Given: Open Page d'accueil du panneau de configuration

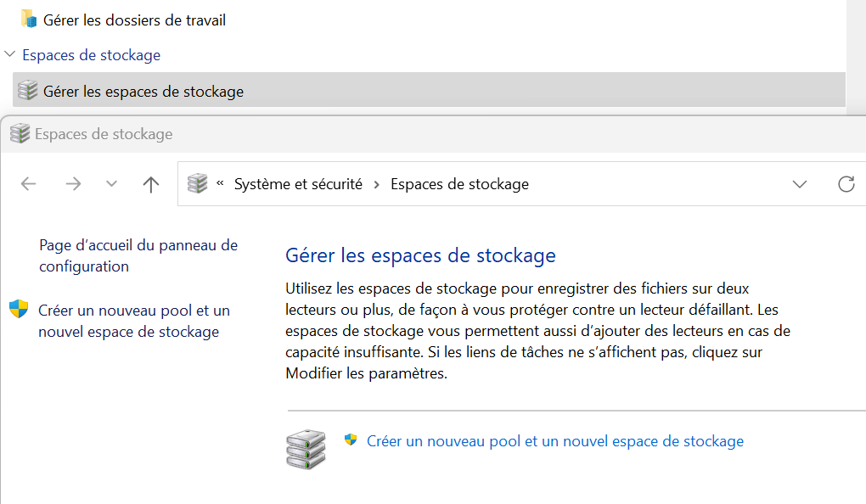Looking at the screenshot, I should click(x=138, y=255).
